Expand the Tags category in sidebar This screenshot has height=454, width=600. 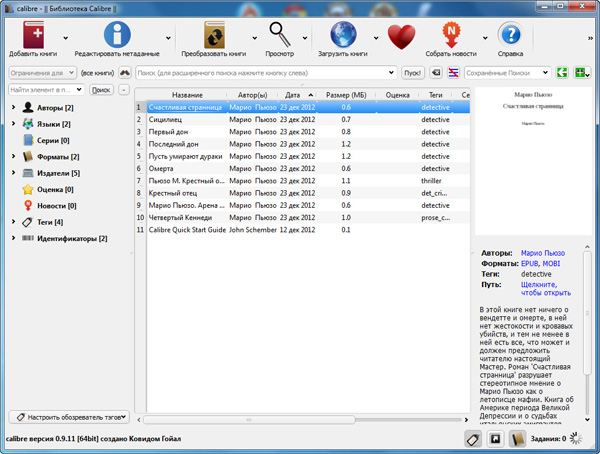13,221
